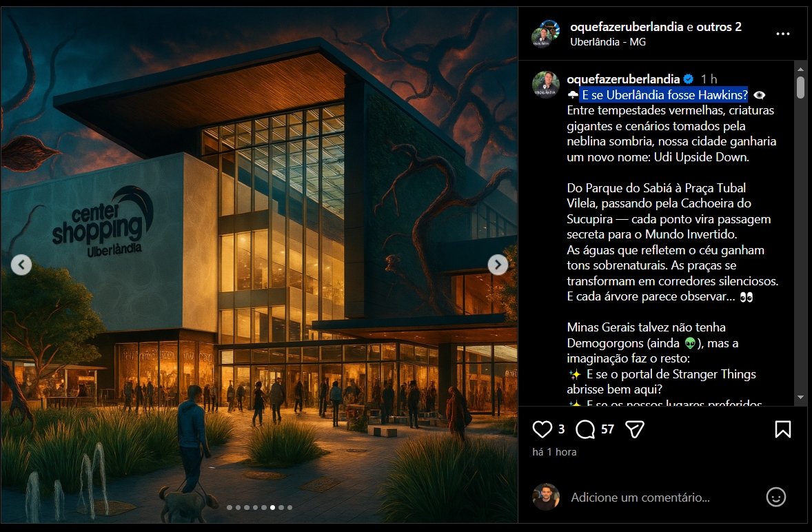The height and width of the screenshot is (532, 812).
Task: Click caption scrollbar up arrow
Action: pos(800,69)
